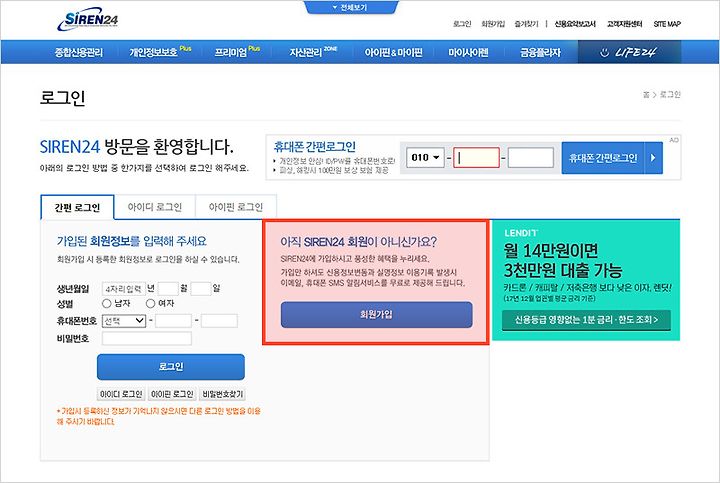The image size is (720, 483).
Task: Click the arrow icon on 휴대폰 간편로그인 button
Action: [x=653, y=158]
